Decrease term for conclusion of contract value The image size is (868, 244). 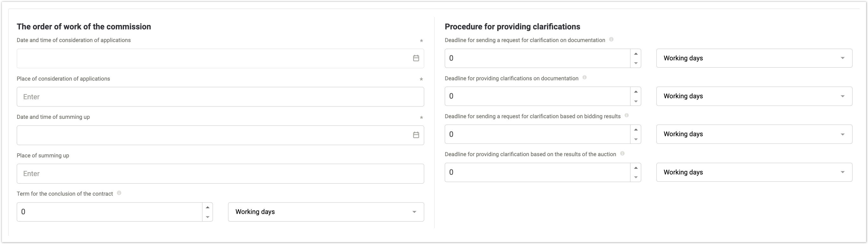click(208, 217)
